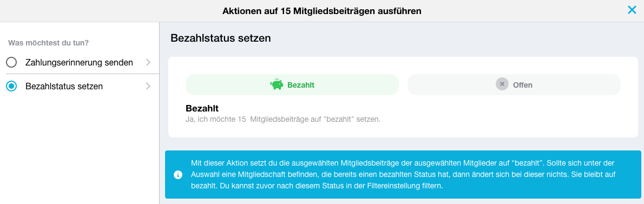Click the bold Bezahlt confirmation heading
Image resolution: width=644 pixels, height=204 pixels.
click(202, 109)
